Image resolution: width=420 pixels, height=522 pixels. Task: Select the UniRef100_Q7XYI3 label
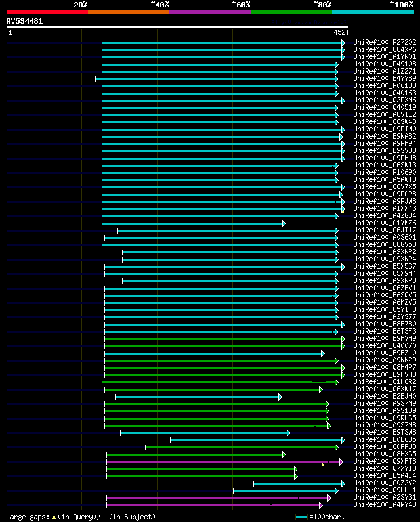pos(385,468)
